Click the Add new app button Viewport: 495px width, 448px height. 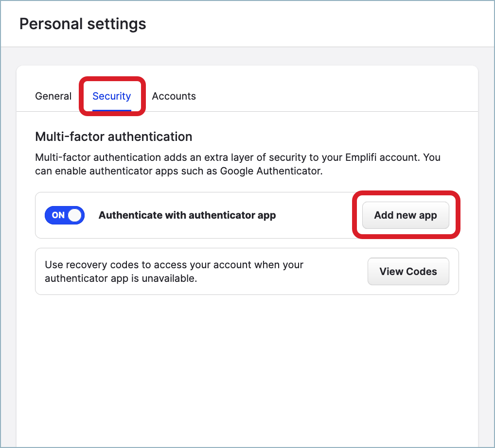click(405, 215)
